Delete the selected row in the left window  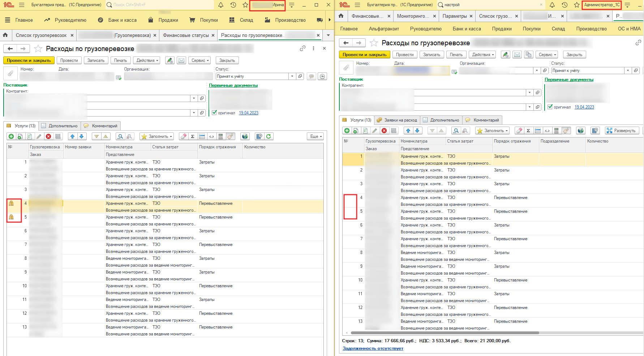pyautogui.click(x=48, y=136)
